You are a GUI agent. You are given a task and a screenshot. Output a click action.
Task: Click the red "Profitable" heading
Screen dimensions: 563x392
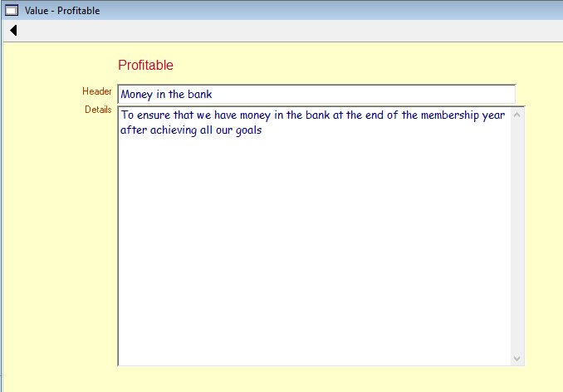(145, 66)
